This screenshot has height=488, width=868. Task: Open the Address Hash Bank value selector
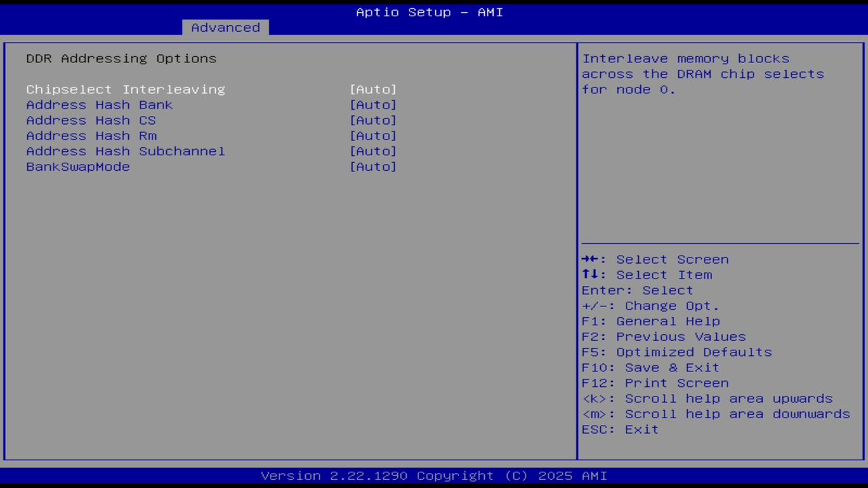(x=373, y=104)
